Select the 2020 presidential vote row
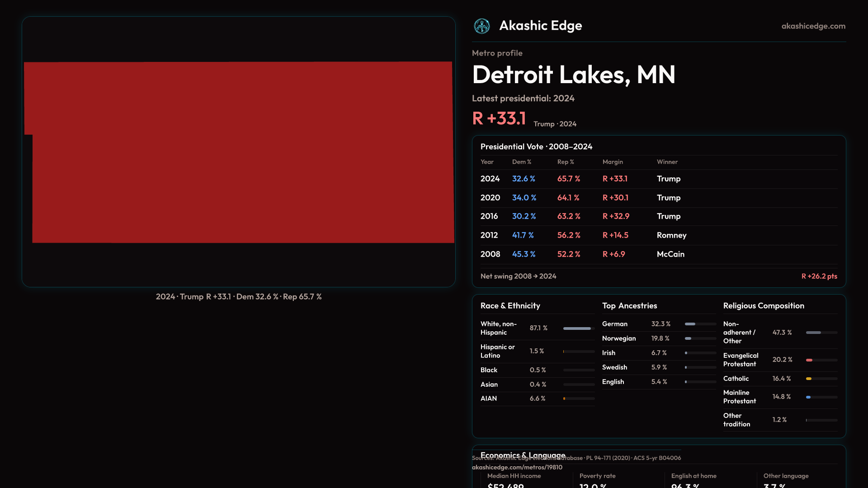The height and width of the screenshot is (488, 868). click(658, 198)
